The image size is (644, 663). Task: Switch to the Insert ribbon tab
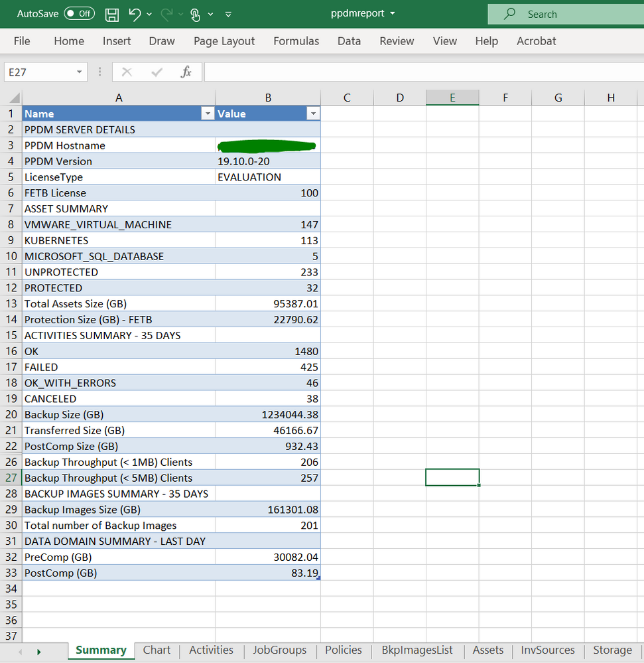point(117,41)
